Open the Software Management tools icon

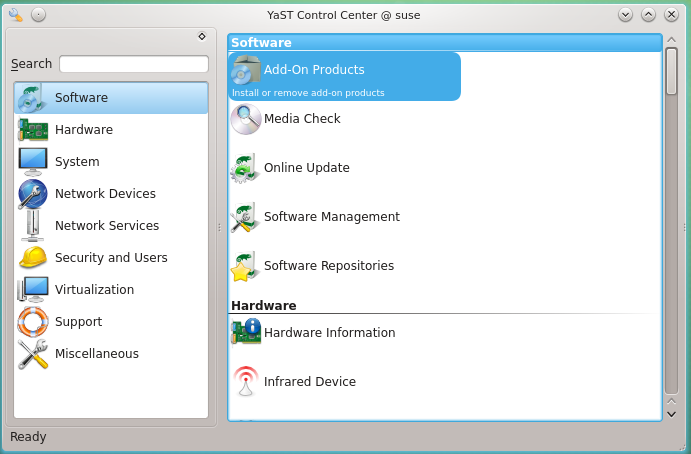[244, 217]
